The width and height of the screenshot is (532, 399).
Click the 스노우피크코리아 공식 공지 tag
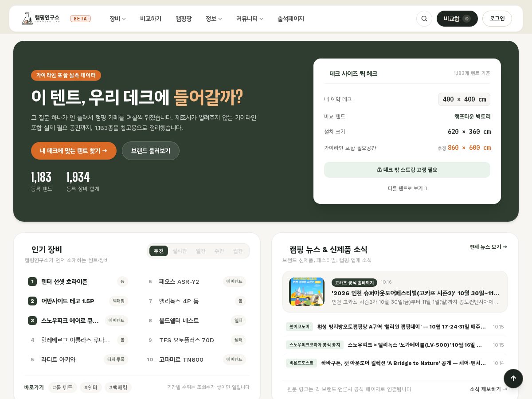[x=315, y=345]
